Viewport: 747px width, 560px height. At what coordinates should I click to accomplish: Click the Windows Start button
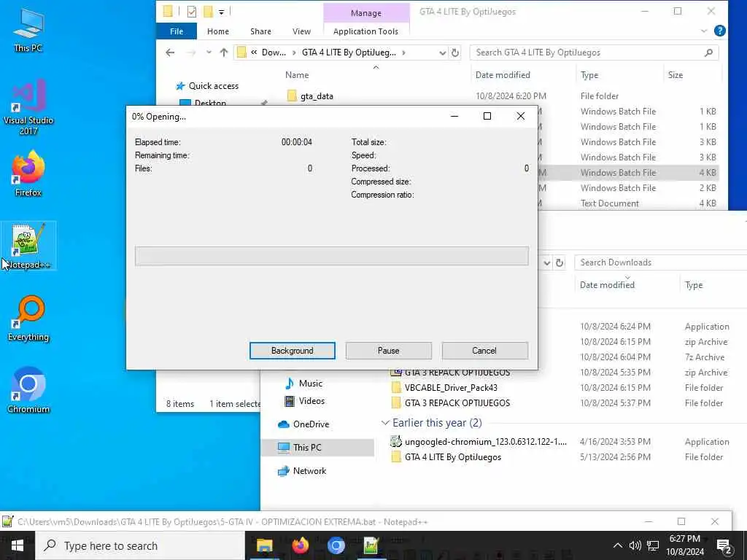(18, 545)
